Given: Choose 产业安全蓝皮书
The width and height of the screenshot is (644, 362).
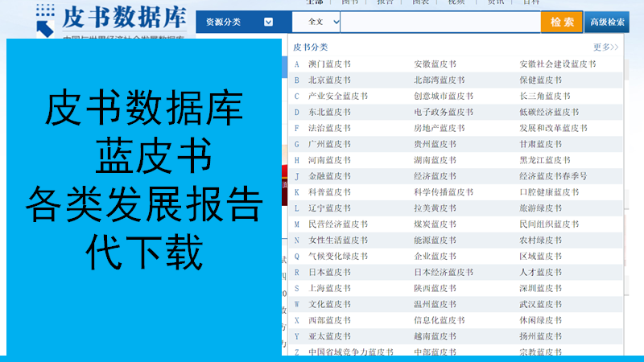Looking at the screenshot, I should click(x=338, y=96).
